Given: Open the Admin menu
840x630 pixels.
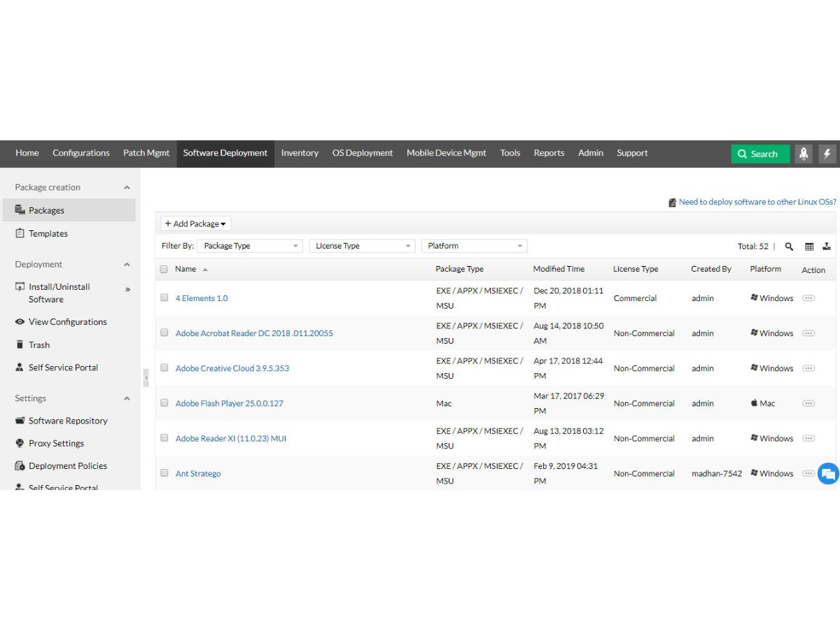Looking at the screenshot, I should (x=591, y=153).
